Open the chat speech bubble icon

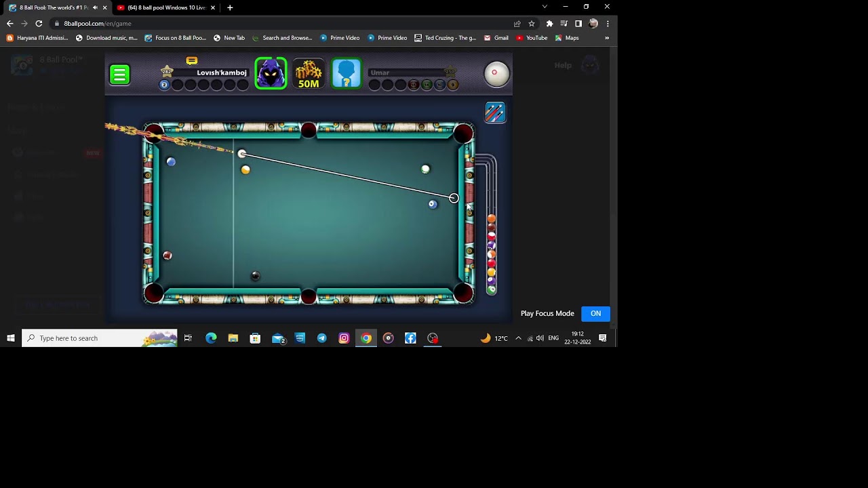pyautogui.click(x=192, y=61)
